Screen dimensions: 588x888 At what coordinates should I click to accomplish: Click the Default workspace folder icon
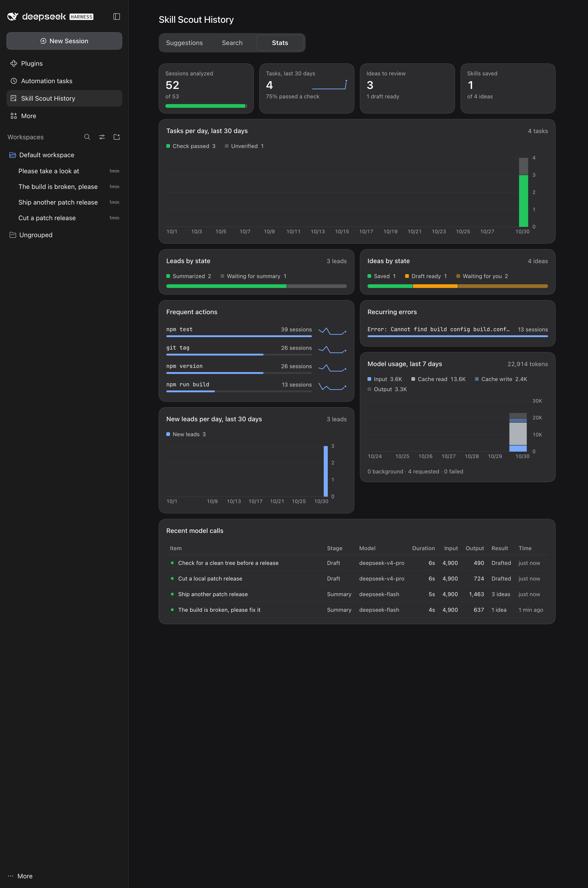point(13,155)
